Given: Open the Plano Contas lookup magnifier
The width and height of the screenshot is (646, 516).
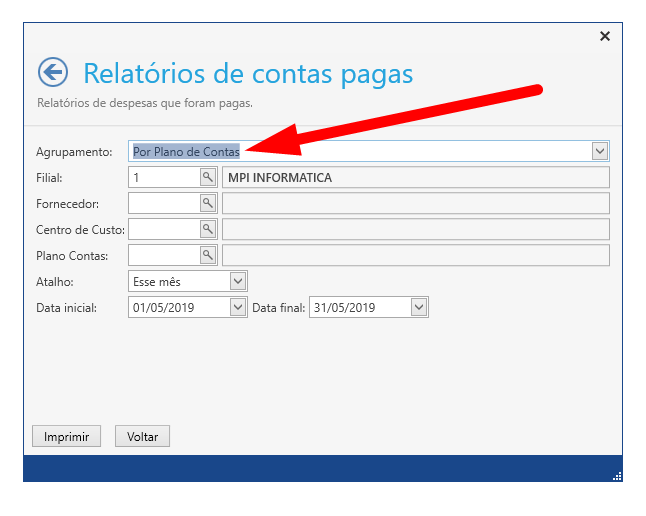Looking at the screenshot, I should pyautogui.click(x=208, y=255).
